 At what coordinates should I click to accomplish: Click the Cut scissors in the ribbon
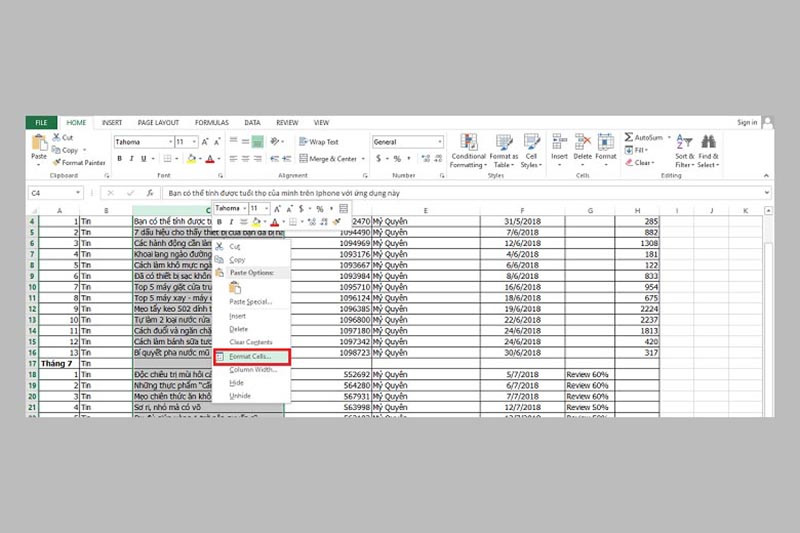[x=57, y=137]
